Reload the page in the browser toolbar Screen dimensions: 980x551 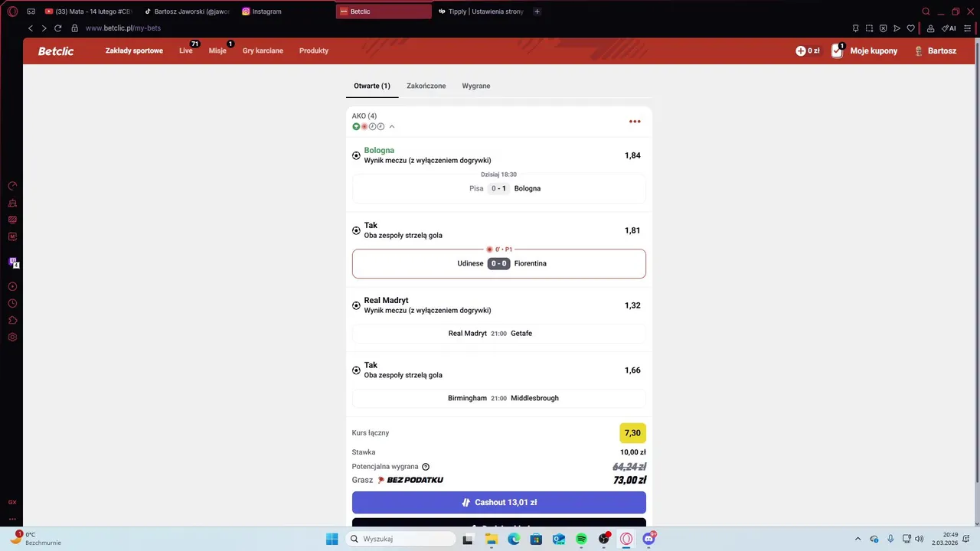point(57,28)
